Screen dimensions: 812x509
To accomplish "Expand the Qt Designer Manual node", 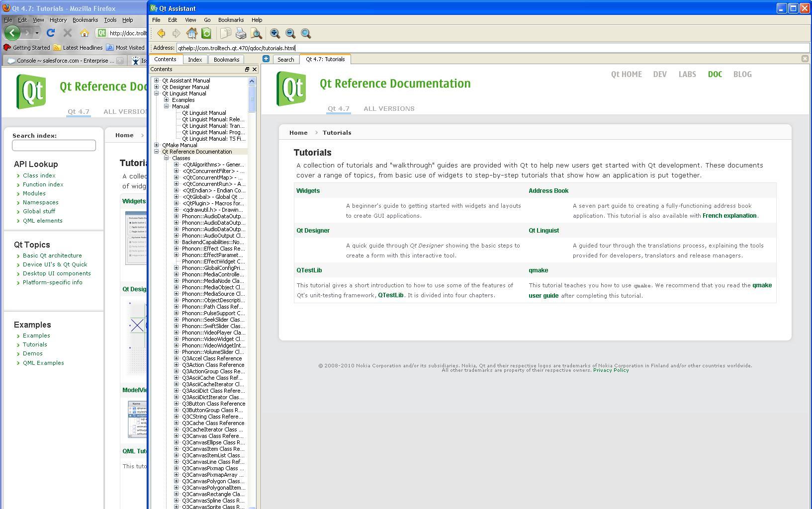I will click(157, 87).
